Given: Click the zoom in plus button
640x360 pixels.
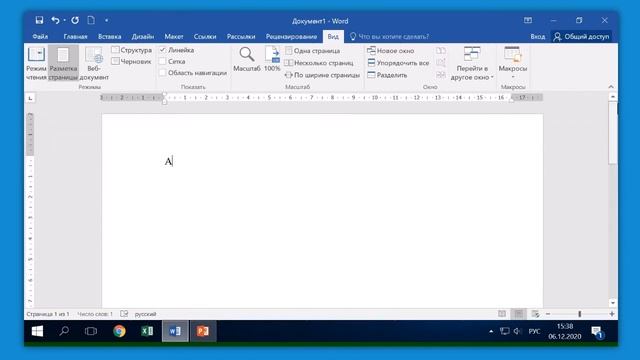Looking at the screenshot, I should [x=612, y=314].
